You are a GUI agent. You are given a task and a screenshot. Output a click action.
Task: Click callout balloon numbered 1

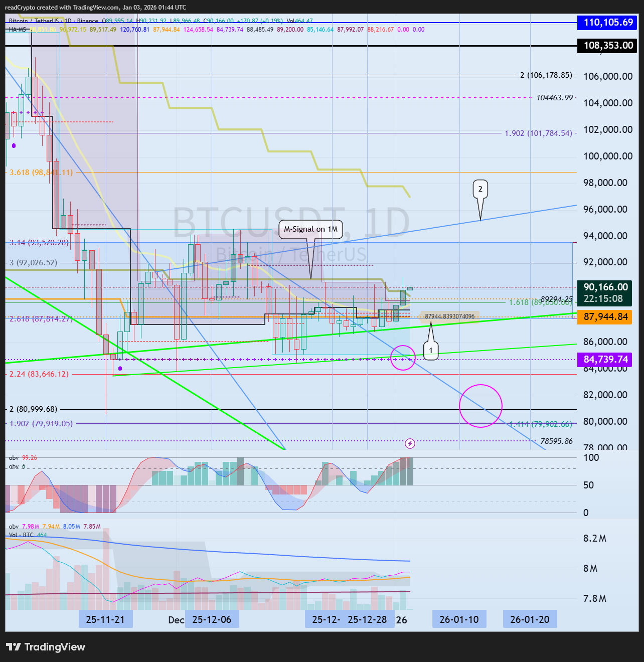(x=431, y=351)
